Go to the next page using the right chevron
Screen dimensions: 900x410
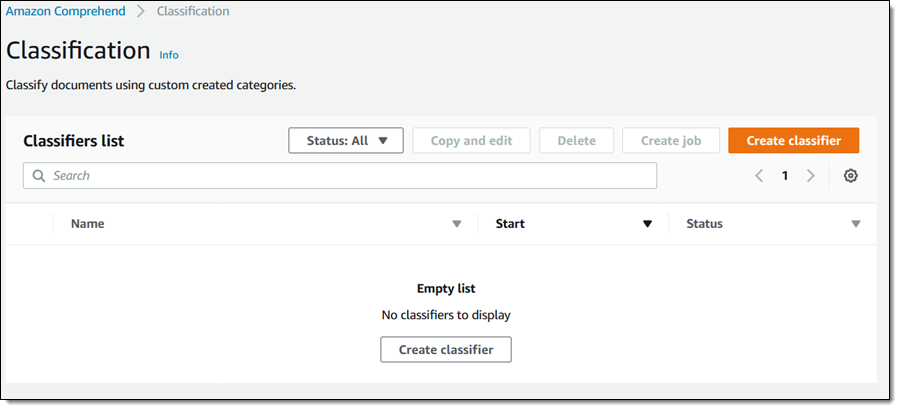point(811,176)
